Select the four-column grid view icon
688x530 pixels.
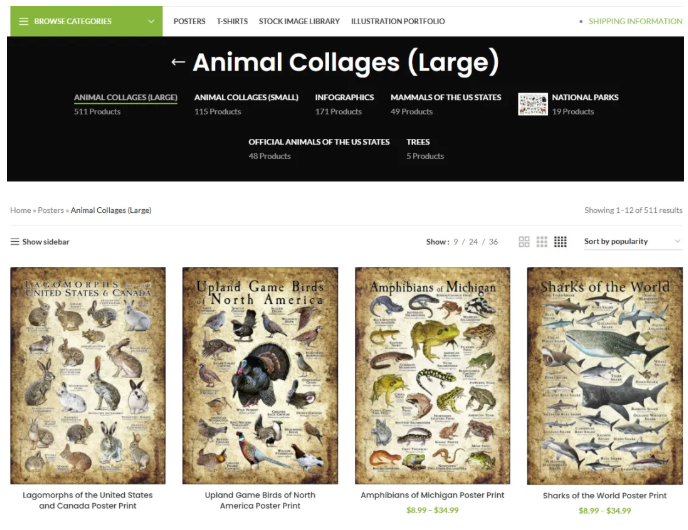560,242
